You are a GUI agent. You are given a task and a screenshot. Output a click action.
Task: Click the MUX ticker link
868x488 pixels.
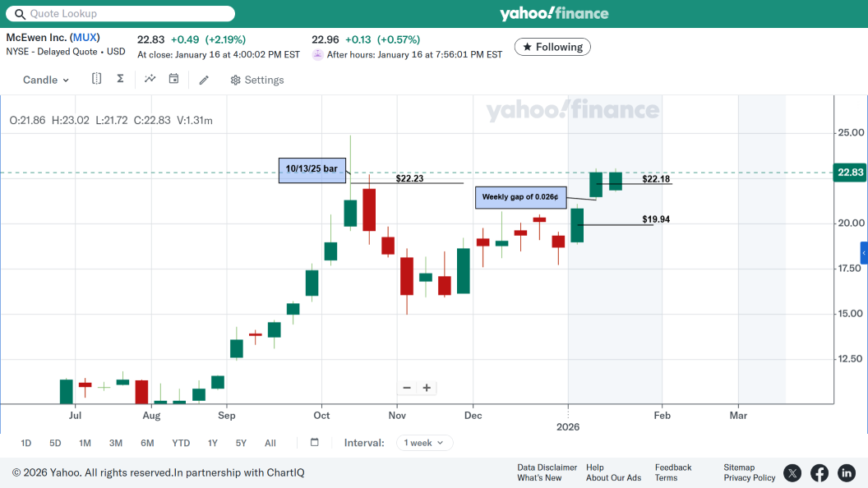tap(85, 37)
